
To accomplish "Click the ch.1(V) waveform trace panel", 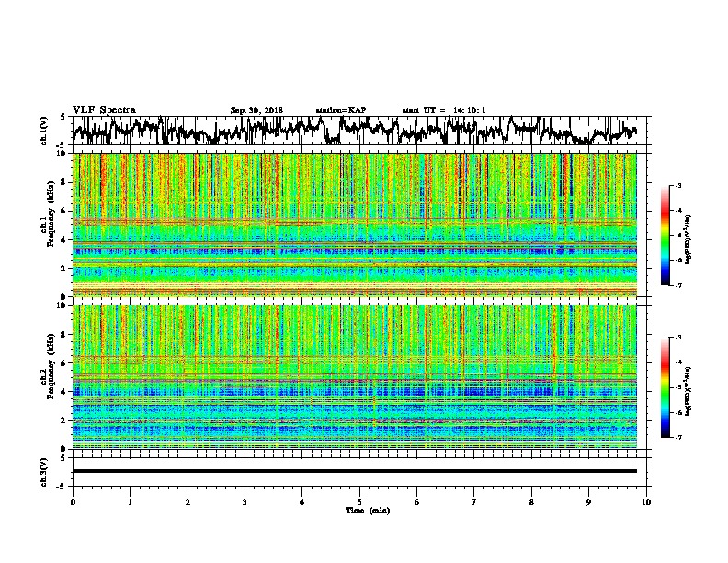I will tap(361, 131).
